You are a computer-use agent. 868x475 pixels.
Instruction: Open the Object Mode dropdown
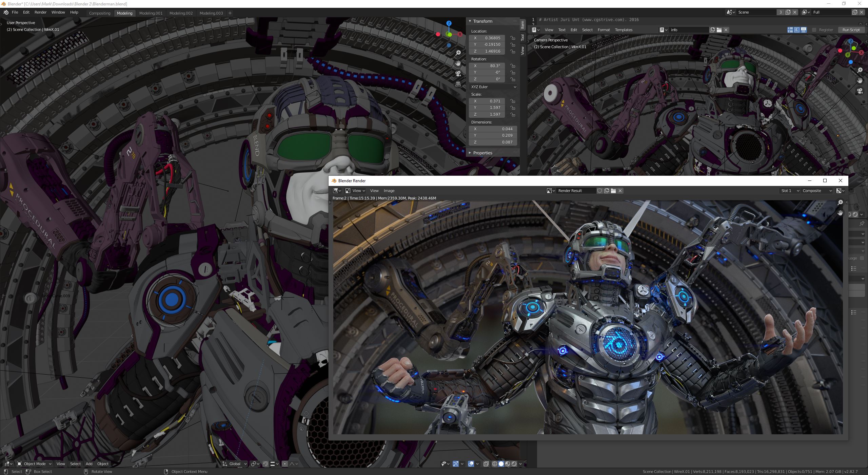coord(34,464)
